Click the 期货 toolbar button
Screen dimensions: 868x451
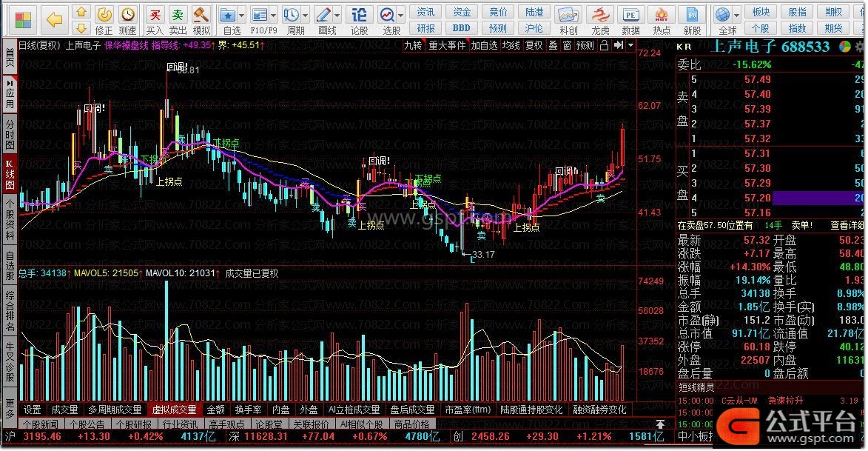tap(834, 27)
